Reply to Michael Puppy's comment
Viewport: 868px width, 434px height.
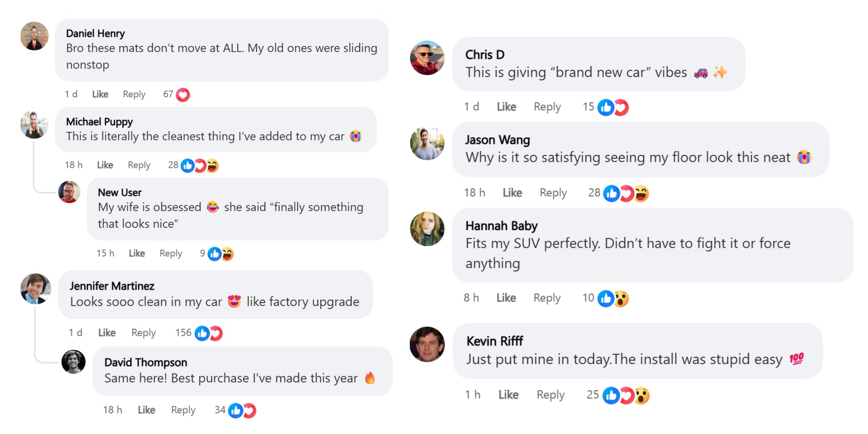139,165
